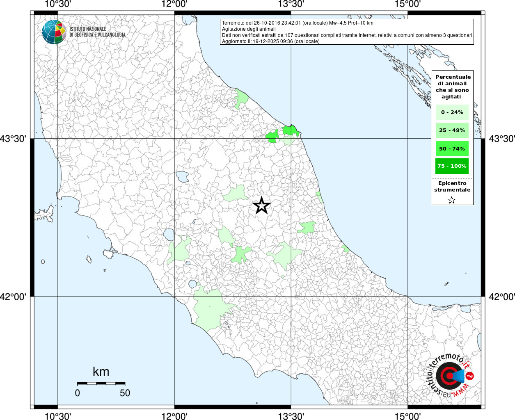Select the 0 - 24% legend swatch
Screen dimensions: 515x420
(452, 112)
